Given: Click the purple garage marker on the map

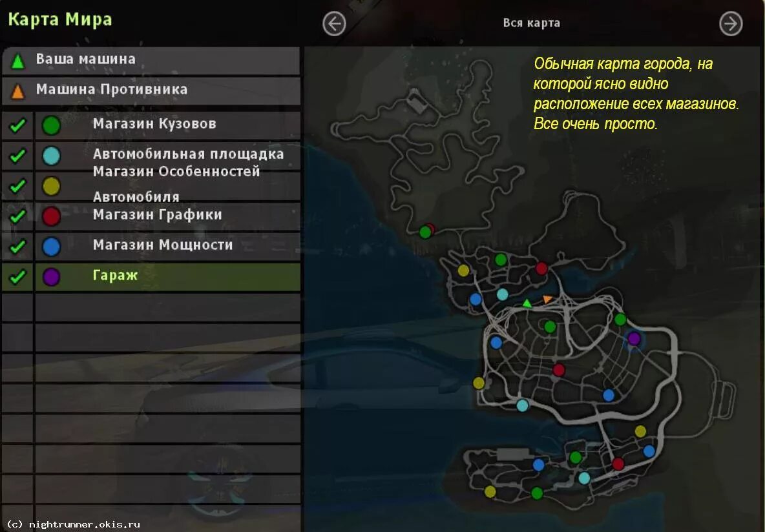Looking at the screenshot, I should (x=634, y=338).
